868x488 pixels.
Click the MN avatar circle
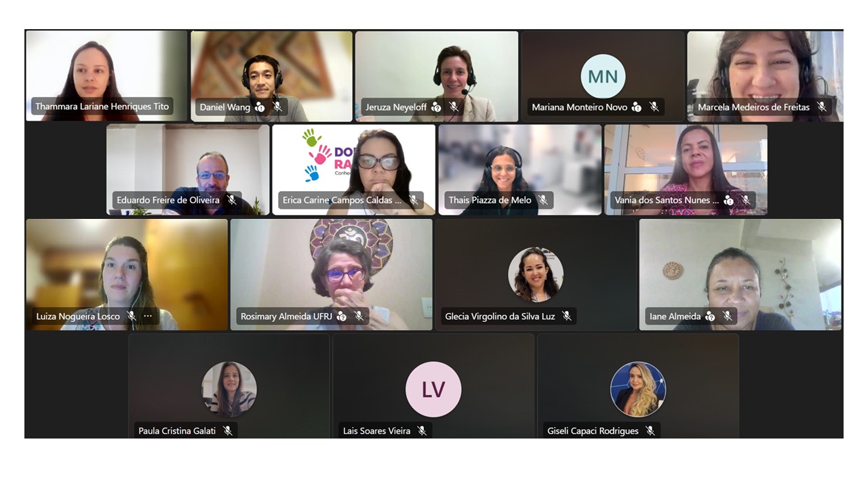pyautogui.click(x=603, y=76)
